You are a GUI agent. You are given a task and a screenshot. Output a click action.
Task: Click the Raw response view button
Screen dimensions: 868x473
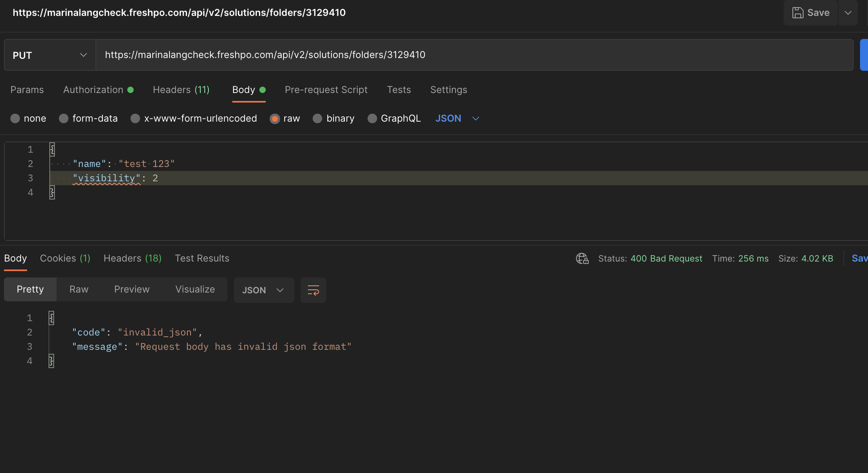pos(79,289)
